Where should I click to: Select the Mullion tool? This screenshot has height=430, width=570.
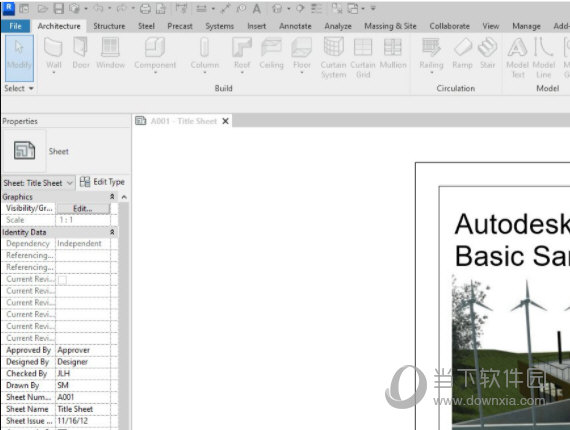point(393,53)
